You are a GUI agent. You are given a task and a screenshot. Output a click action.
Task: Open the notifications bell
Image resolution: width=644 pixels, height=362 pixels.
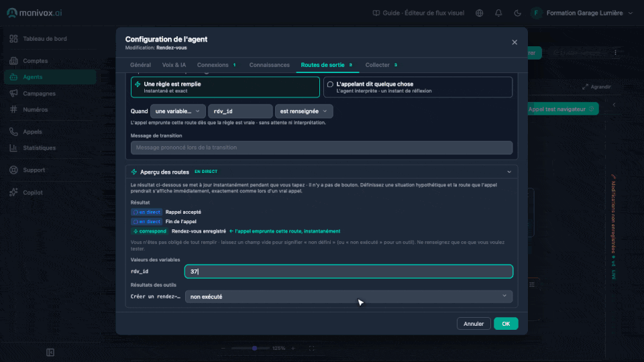click(x=498, y=13)
